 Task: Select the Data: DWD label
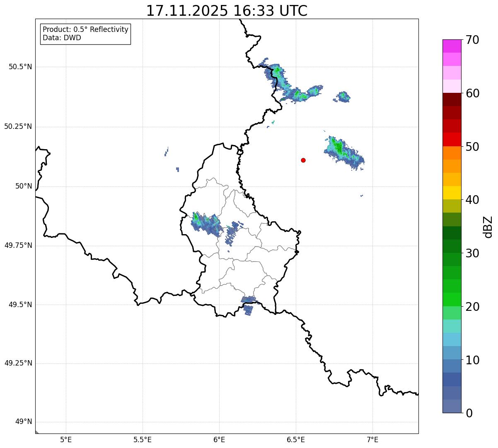(62, 38)
